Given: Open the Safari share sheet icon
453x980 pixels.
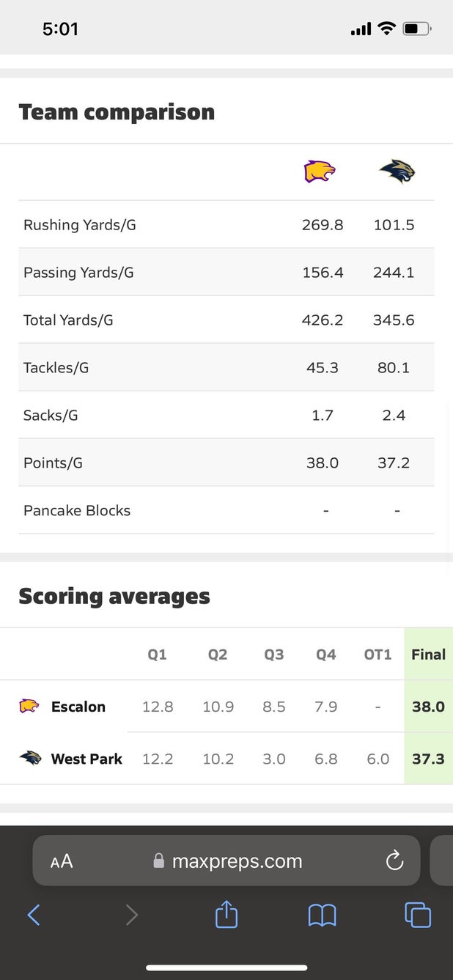Looking at the screenshot, I should pyautogui.click(x=226, y=913).
